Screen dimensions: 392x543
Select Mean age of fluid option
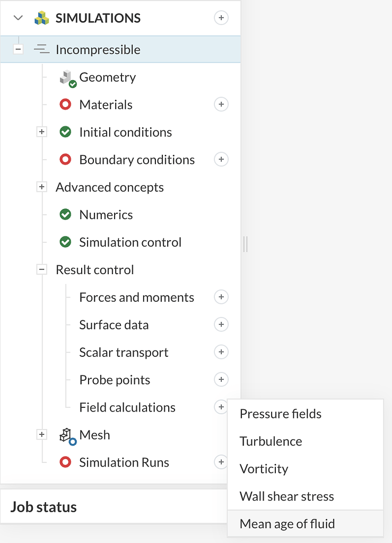click(x=287, y=524)
